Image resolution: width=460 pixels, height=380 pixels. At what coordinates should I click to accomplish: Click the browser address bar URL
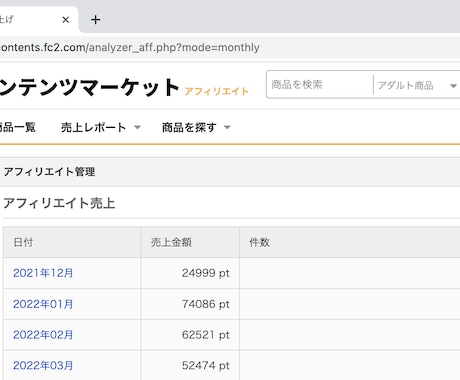point(130,47)
